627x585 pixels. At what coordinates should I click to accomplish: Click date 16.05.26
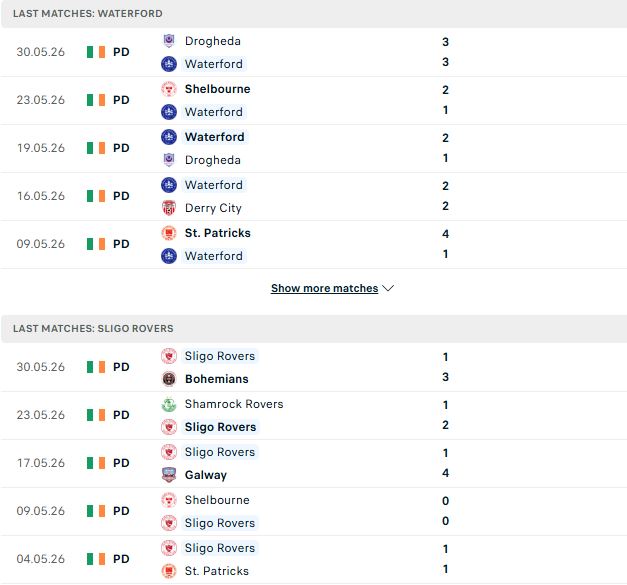point(40,196)
